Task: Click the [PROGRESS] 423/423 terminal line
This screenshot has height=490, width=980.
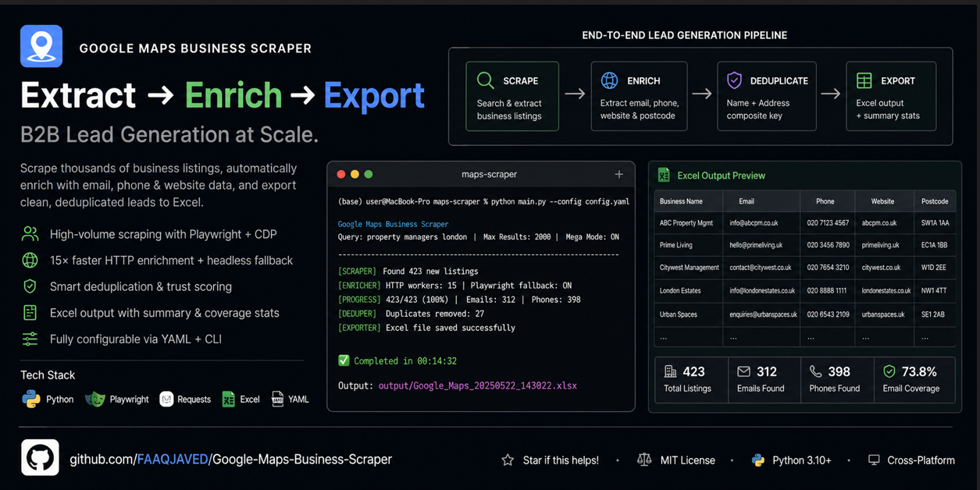Action: 459,300
